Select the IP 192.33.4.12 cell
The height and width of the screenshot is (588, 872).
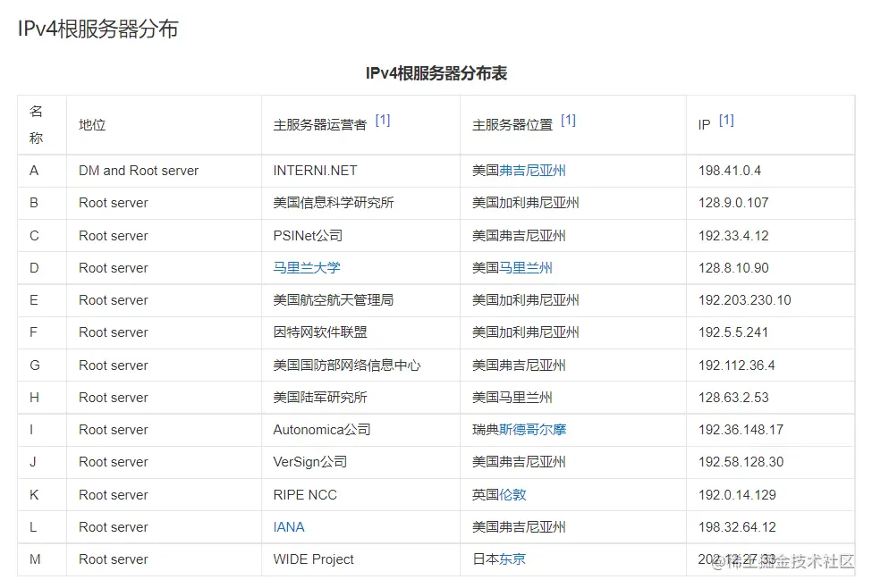pos(770,236)
